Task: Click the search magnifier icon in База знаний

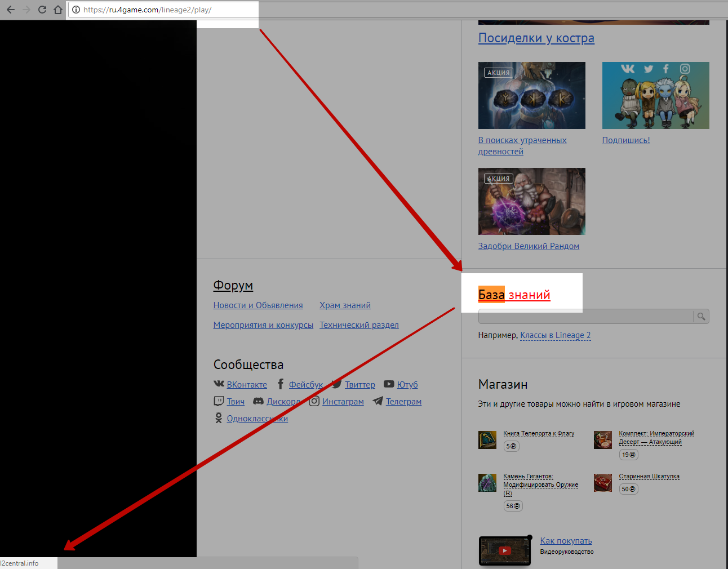Action: [x=701, y=317]
